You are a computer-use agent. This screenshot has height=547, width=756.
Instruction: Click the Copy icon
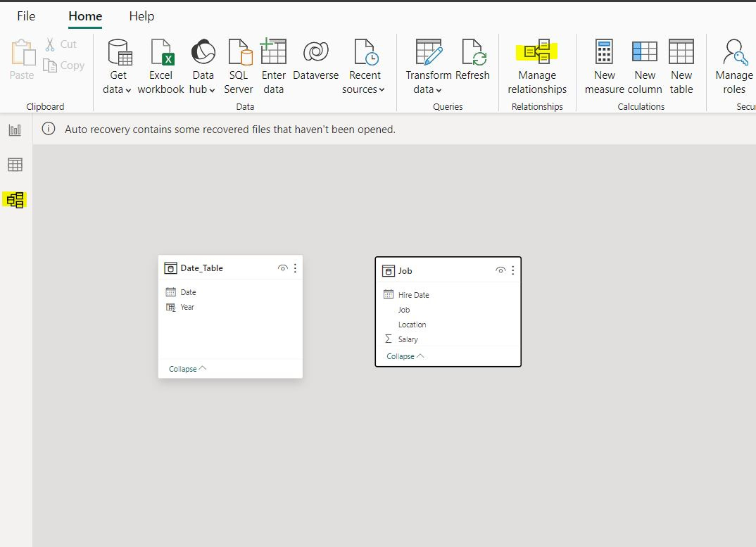pos(50,65)
